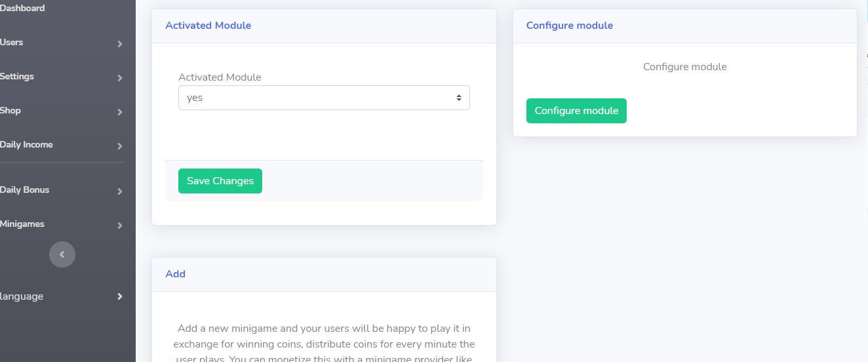868x362 pixels.
Task: Click Activated Module select field showing yes
Action: click(324, 98)
